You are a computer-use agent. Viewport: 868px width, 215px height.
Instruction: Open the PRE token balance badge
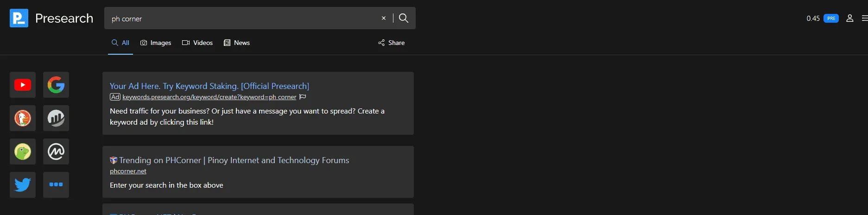pos(831,19)
